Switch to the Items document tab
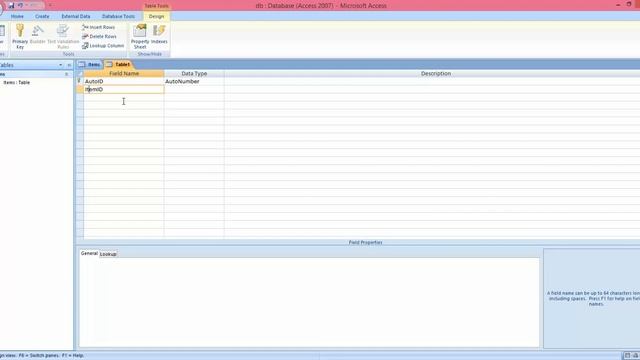The width and height of the screenshot is (640, 360). click(89, 64)
